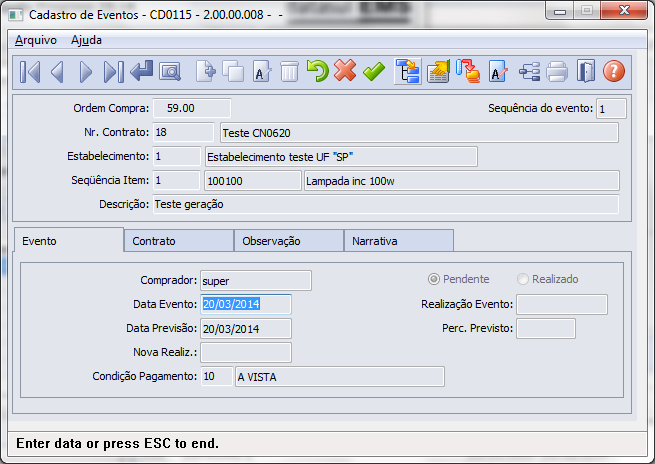655x464 pixels.
Task: Go to the last record
Action: 113,72
